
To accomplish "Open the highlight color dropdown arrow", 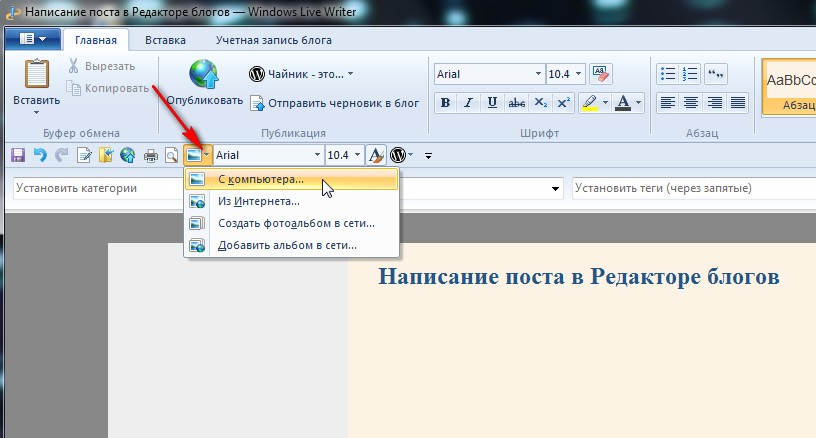I will [x=605, y=102].
